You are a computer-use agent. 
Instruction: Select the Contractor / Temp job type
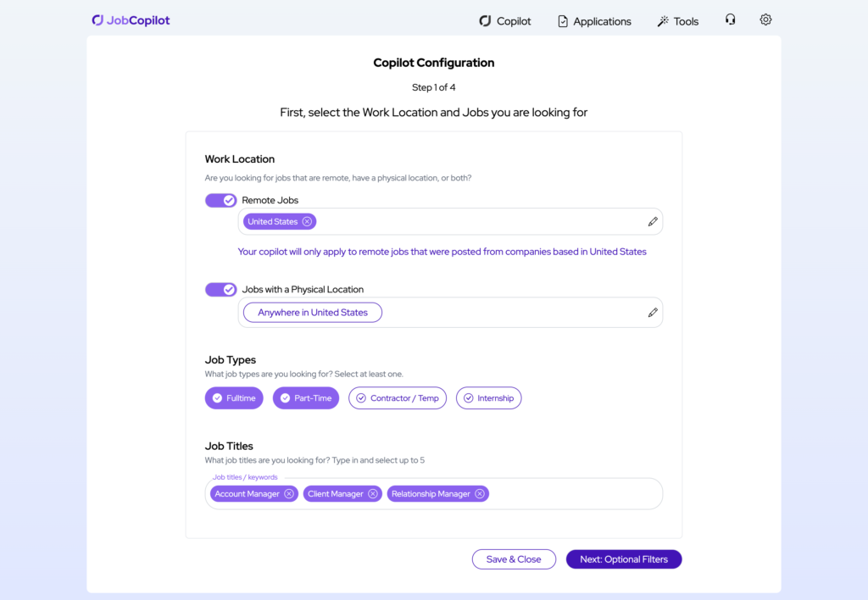397,398
